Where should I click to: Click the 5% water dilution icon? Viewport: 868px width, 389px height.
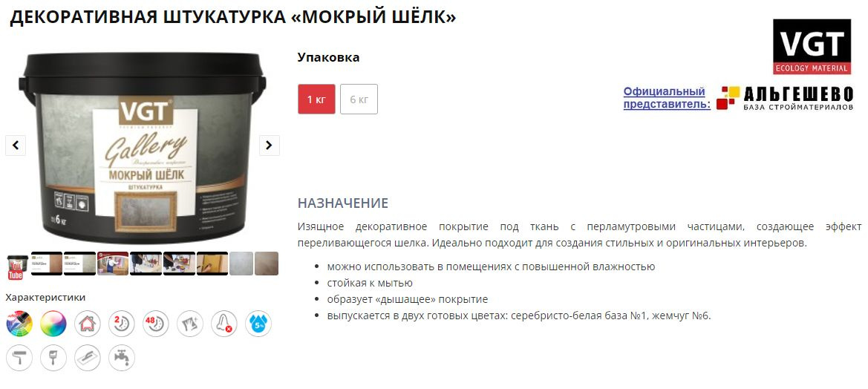(x=258, y=324)
